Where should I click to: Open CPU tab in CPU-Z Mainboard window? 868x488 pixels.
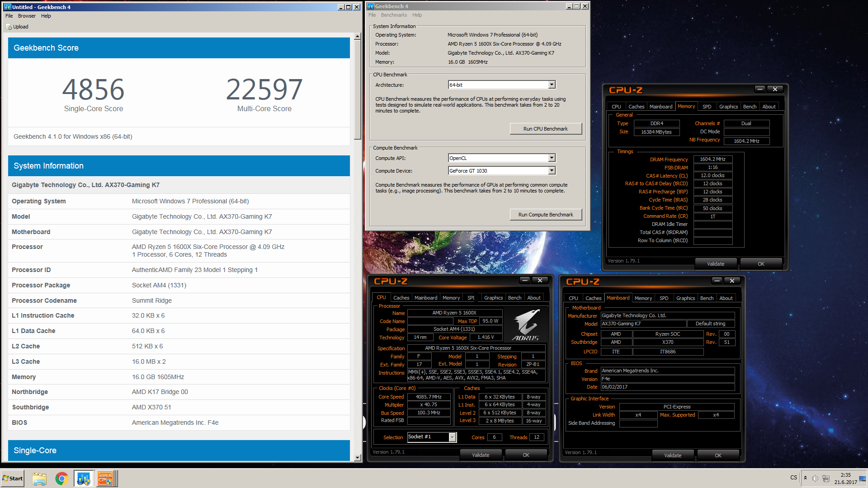point(573,298)
